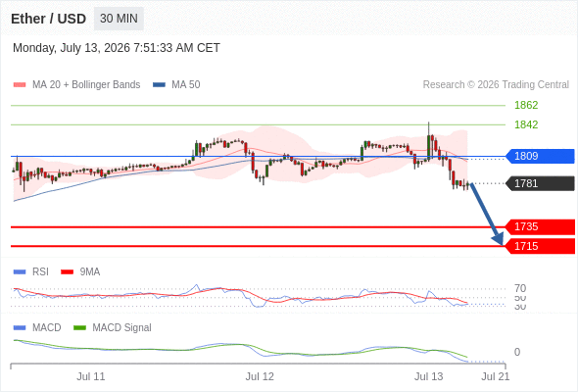Click the red 1735 support price tag

540,226
